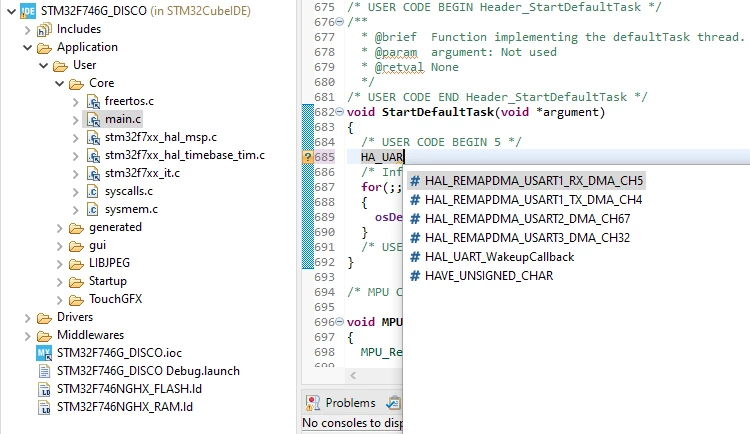Viewport: 750px width, 434px height.
Task: Open the Problems tab
Action: pos(350,403)
